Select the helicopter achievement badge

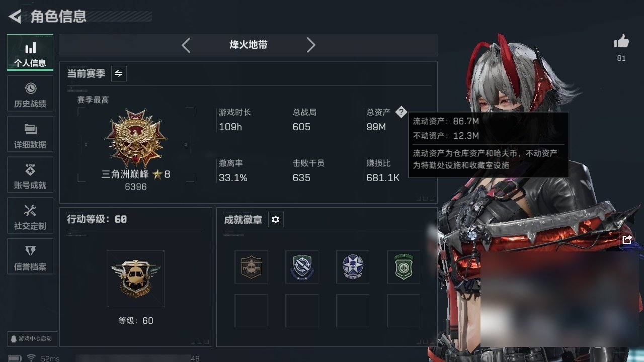tap(251, 267)
